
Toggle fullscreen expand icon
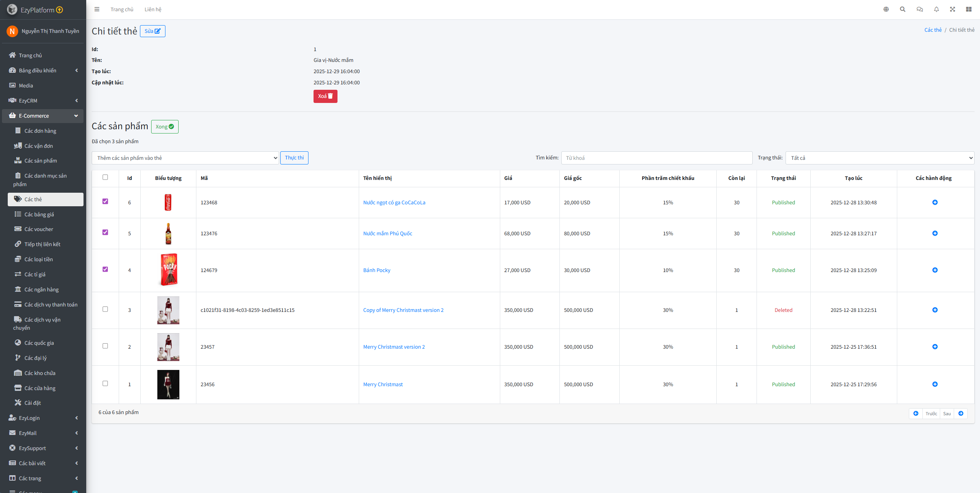coord(953,9)
